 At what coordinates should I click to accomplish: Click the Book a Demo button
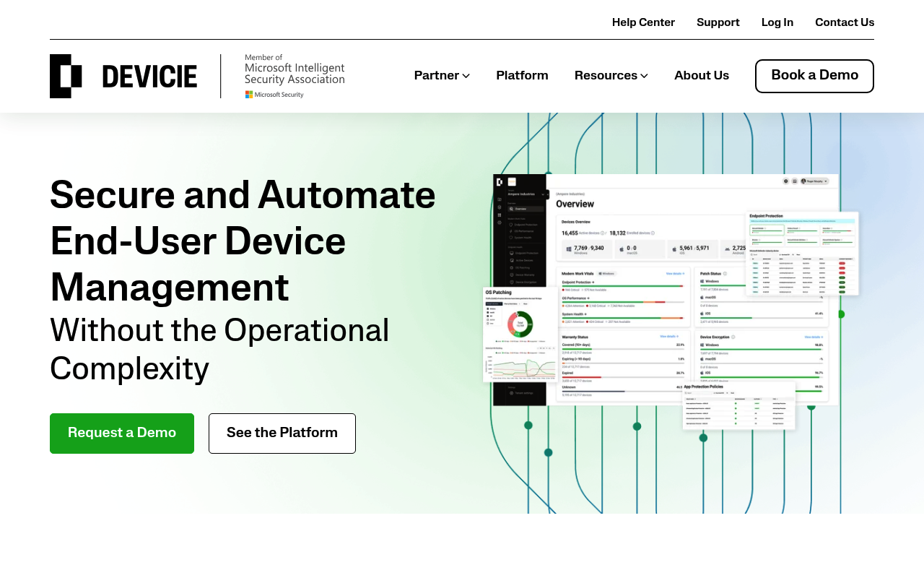click(x=814, y=76)
